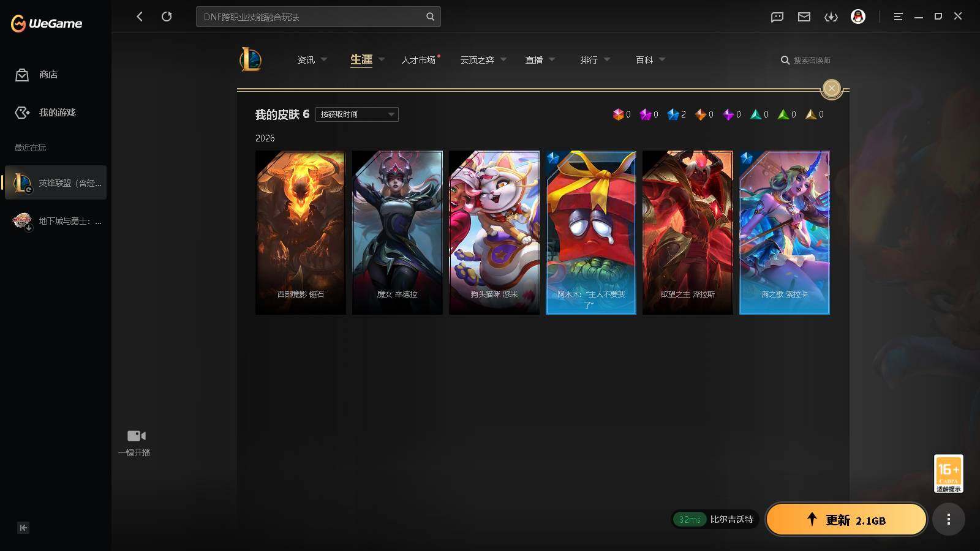Click the 搜索召唤师 summoner search field
This screenshot has height=551, width=980.
(x=805, y=60)
